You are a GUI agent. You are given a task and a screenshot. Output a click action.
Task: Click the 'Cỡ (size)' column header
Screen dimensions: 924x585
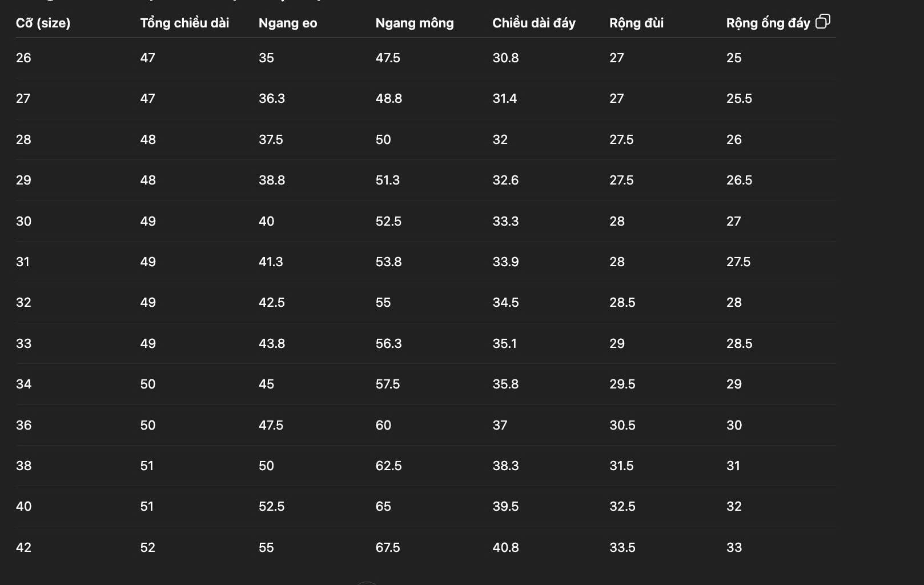43,23
